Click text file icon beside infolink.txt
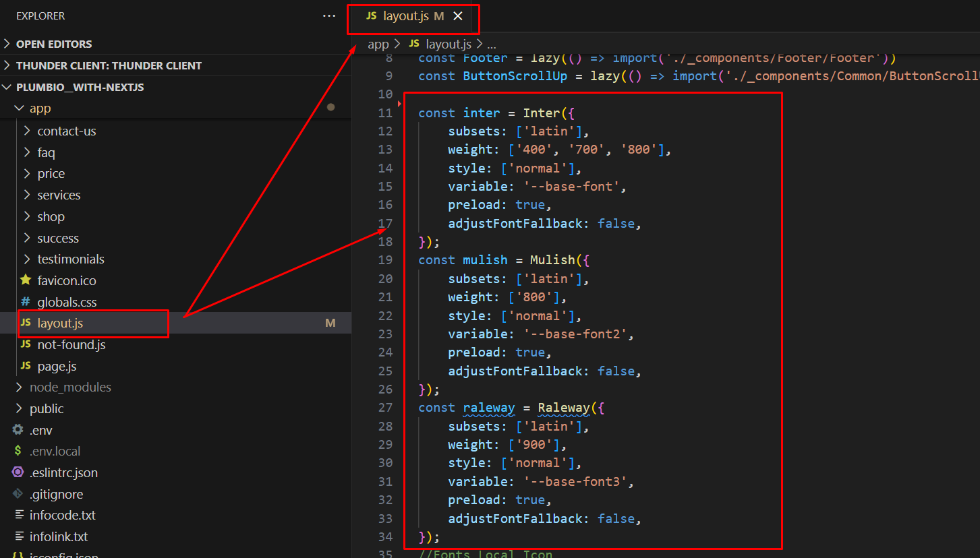The height and width of the screenshot is (558, 980). pyautogui.click(x=18, y=536)
